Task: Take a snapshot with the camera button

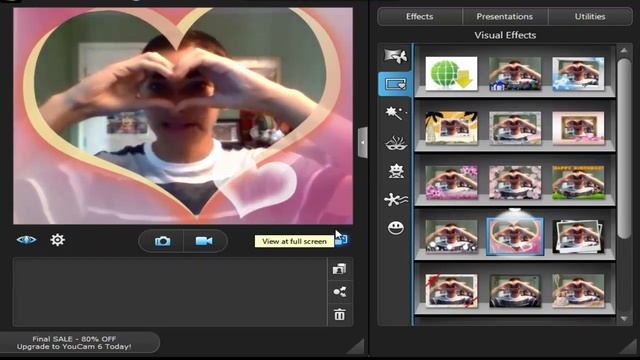Action: click(162, 241)
